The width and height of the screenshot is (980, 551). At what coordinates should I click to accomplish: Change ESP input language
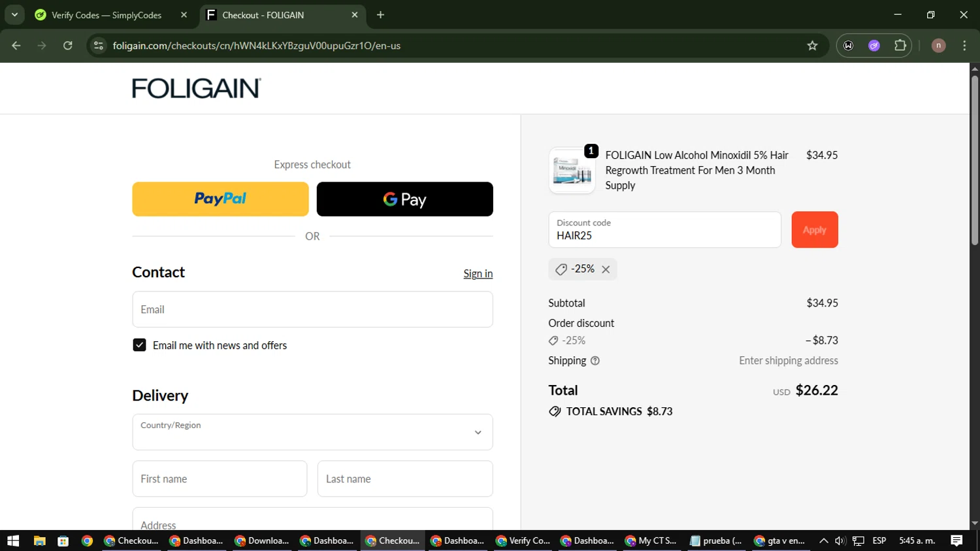click(879, 541)
